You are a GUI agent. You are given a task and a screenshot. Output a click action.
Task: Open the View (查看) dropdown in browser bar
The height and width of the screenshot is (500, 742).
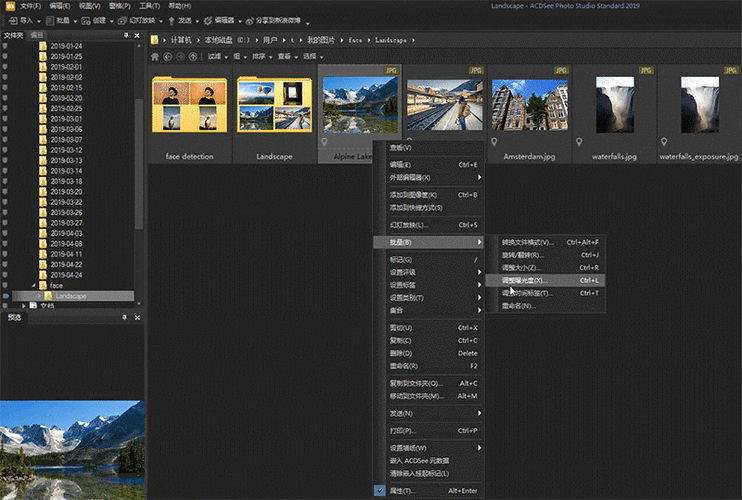coord(288,57)
